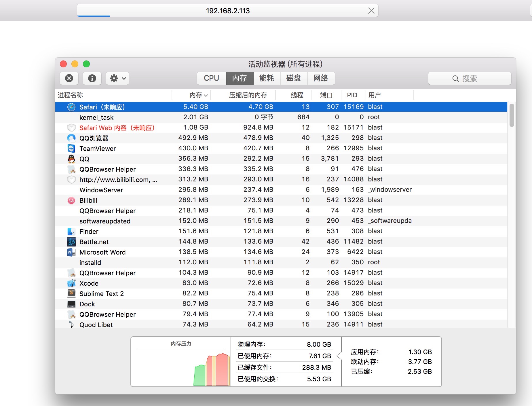Click the Quod Libet icon
Screen dimensions: 532x406
pos(71,325)
